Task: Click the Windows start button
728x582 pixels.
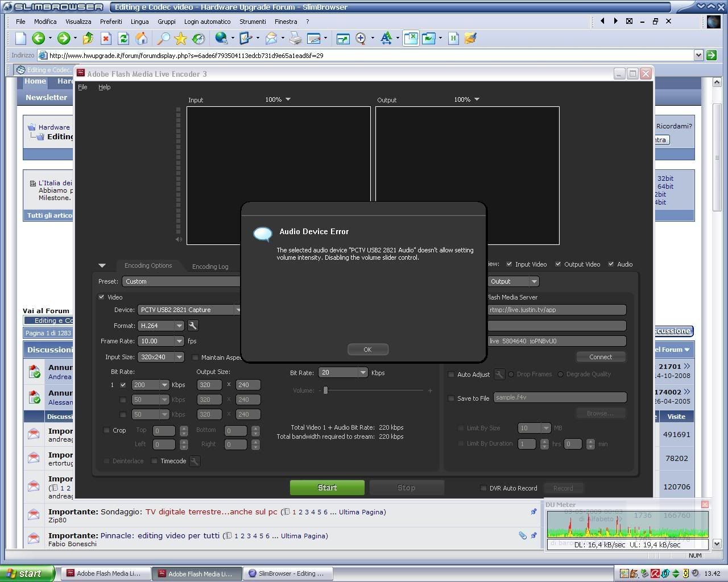Action: (27, 573)
